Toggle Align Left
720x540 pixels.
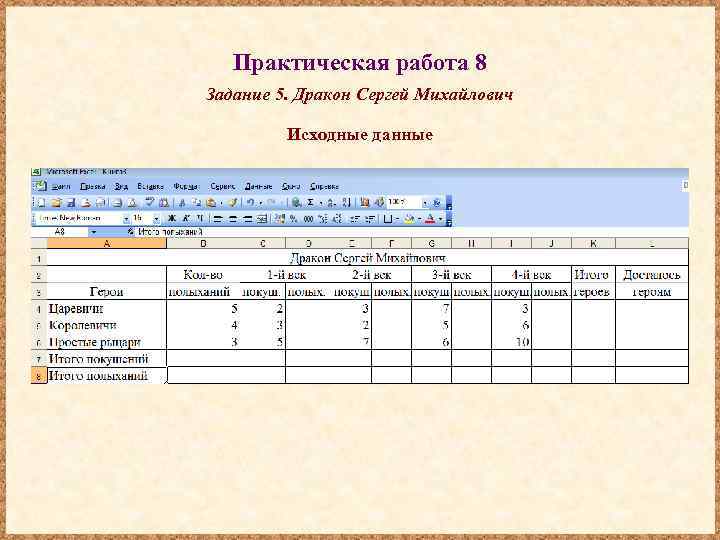(x=217, y=219)
